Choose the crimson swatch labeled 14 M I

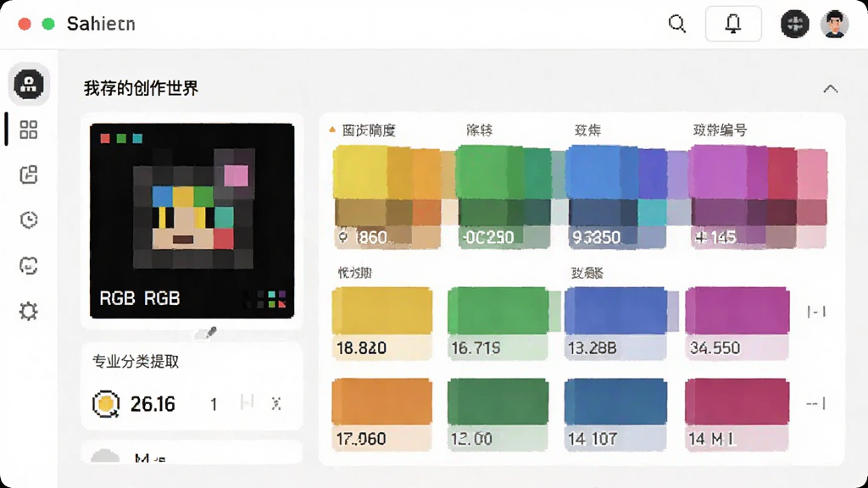point(737,414)
